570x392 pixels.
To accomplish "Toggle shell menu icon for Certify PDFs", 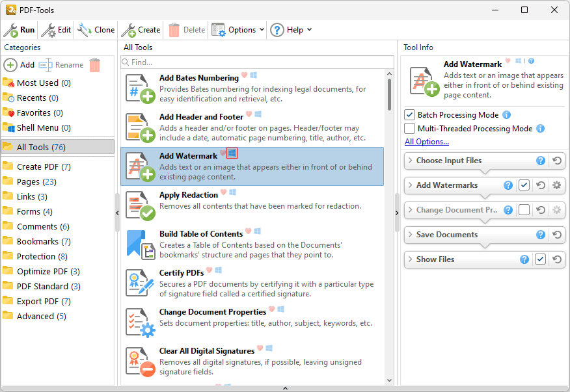I will pyautogui.click(x=219, y=270).
